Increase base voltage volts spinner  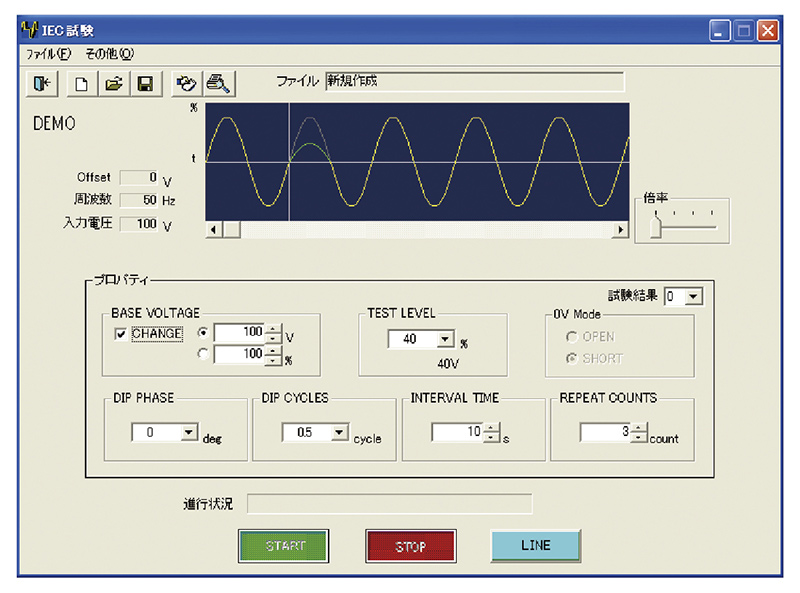tap(273, 328)
